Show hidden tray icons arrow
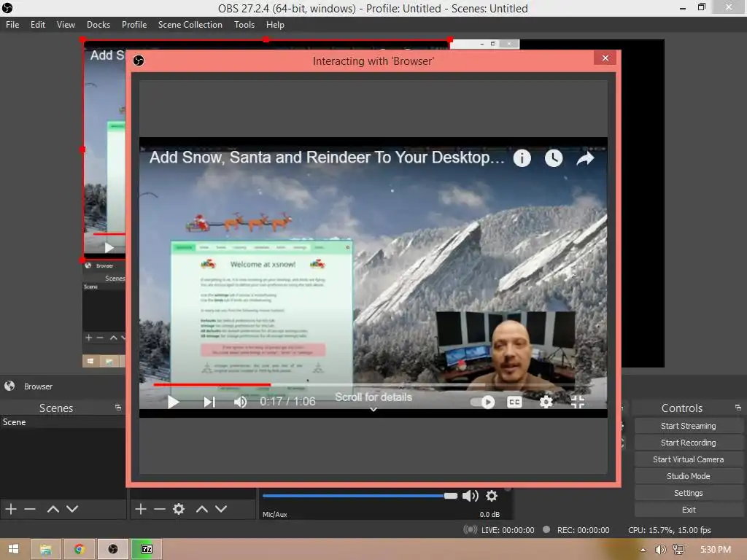 tap(643, 550)
